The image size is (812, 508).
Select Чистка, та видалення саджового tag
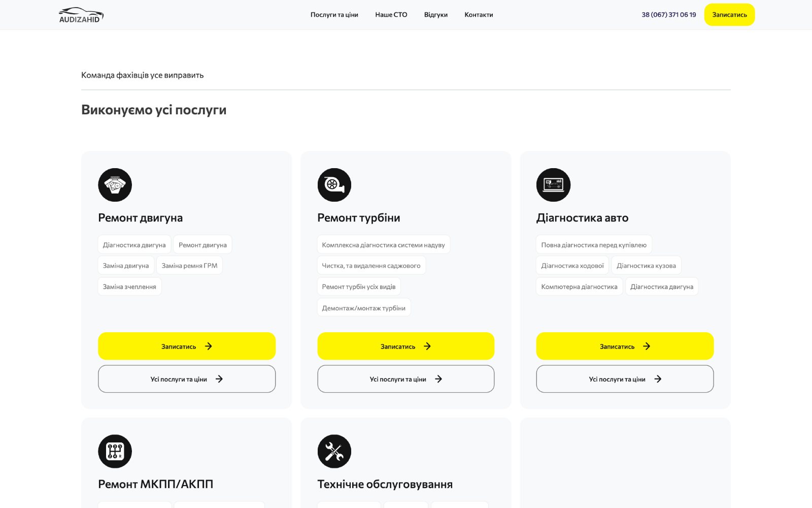point(371,265)
